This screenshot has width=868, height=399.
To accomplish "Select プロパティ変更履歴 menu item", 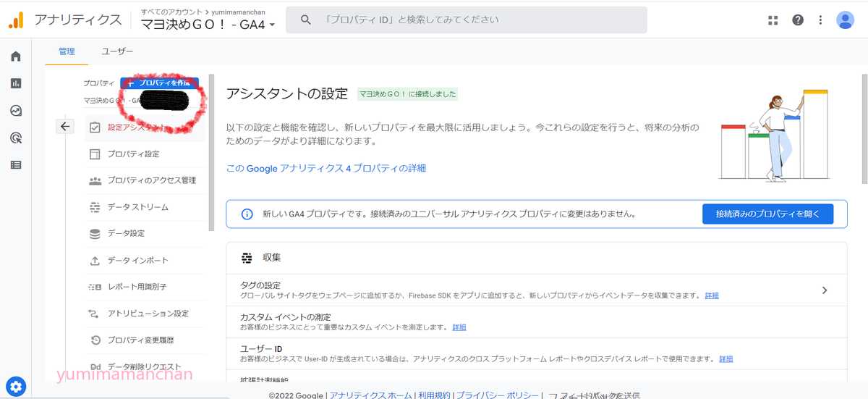I will coord(141,340).
